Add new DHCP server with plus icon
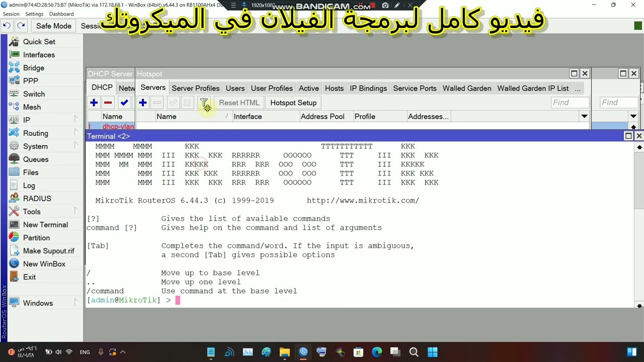 pos(94,103)
